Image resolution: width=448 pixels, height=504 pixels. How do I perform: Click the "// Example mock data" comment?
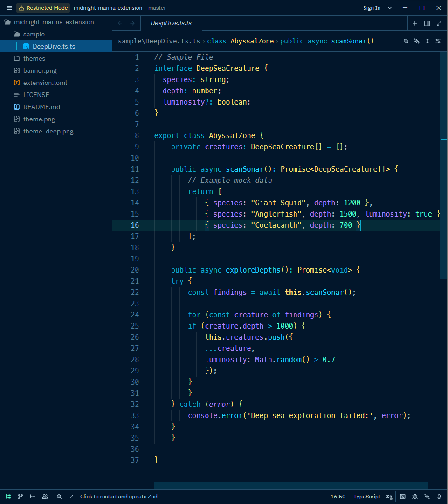(x=230, y=181)
